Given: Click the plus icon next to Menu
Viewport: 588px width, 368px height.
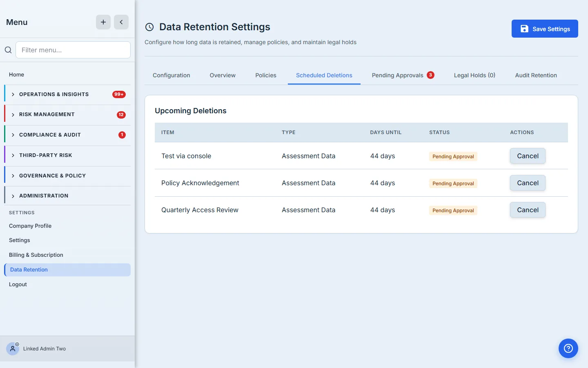Looking at the screenshot, I should 103,22.
